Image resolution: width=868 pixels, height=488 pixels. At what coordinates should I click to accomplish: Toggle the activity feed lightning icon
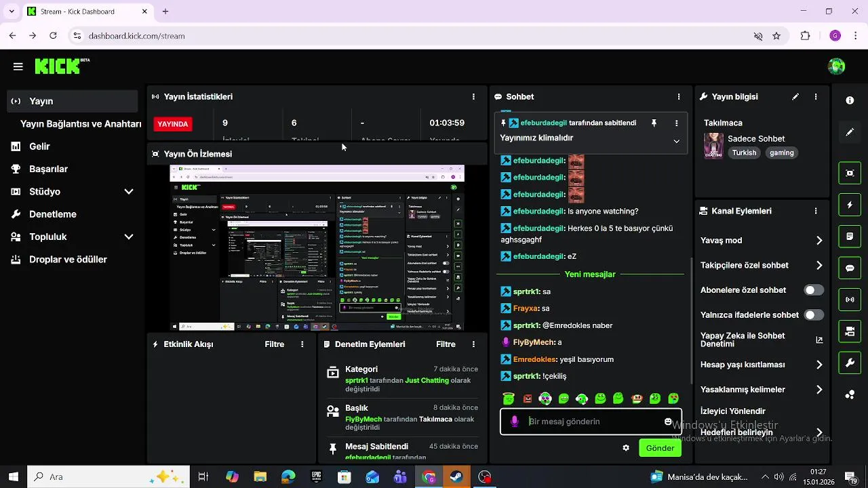(850, 205)
